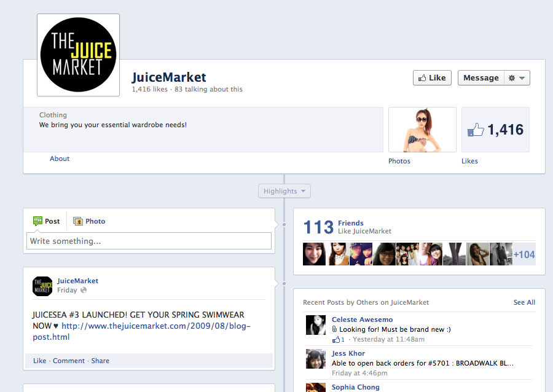
Task: Focus the 'Write something...' input field
Action: 149,241
